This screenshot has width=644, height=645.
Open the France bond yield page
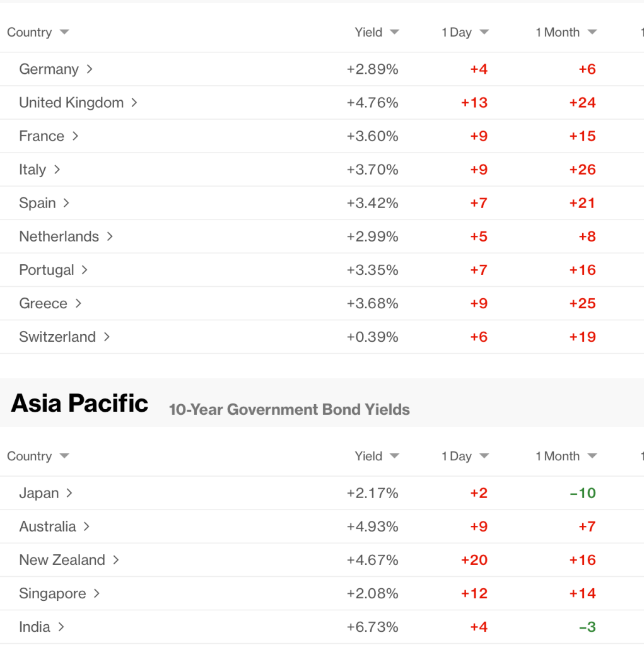42,136
